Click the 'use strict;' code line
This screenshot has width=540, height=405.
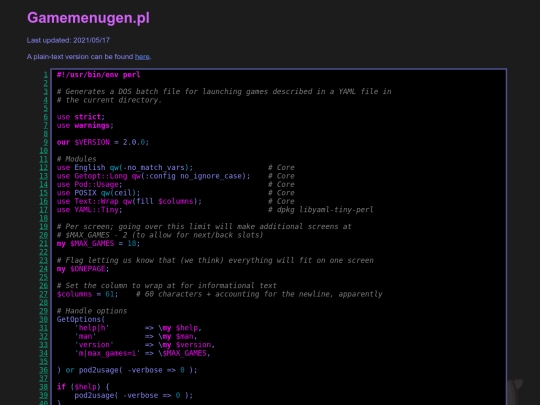81,117
